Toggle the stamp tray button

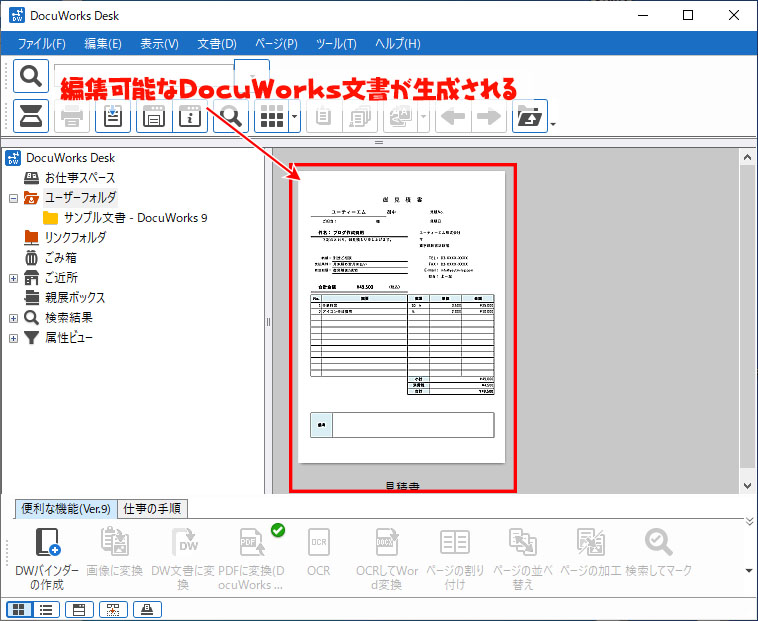[x=147, y=609]
